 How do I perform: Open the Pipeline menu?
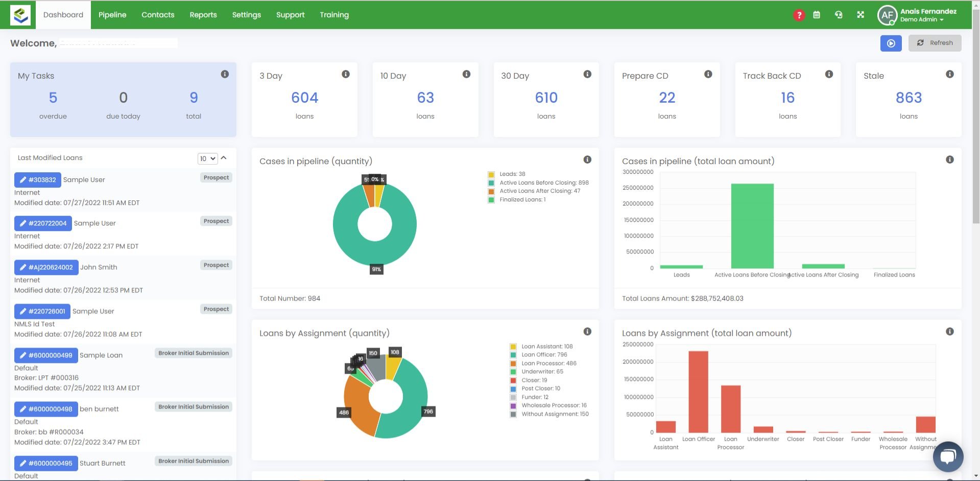coord(112,15)
